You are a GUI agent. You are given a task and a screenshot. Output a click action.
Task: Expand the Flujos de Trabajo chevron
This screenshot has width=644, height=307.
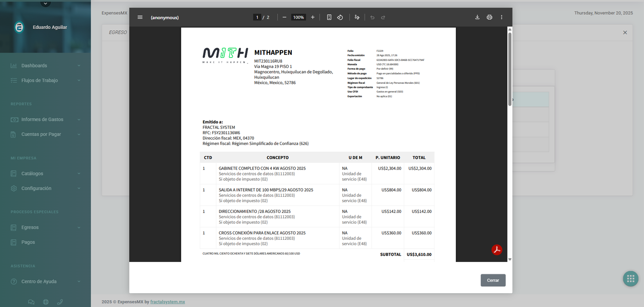pyautogui.click(x=79, y=80)
